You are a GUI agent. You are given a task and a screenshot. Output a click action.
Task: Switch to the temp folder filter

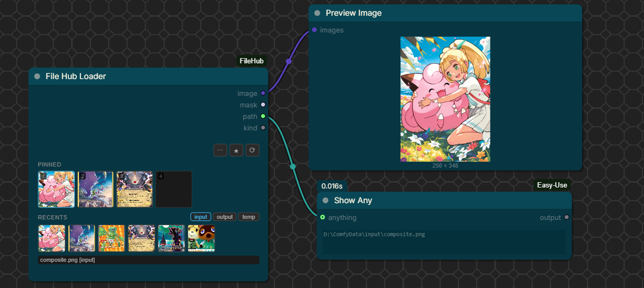(249, 217)
